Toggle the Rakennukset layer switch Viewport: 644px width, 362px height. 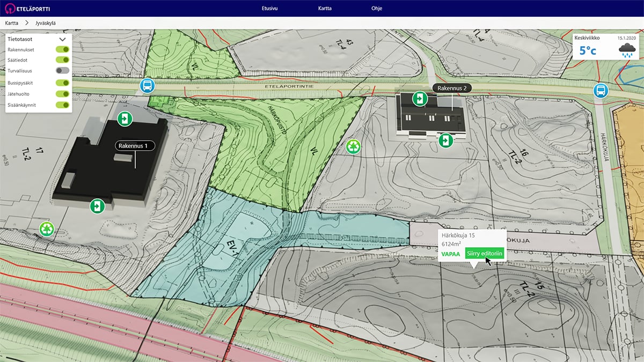click(x=62, y=49)
